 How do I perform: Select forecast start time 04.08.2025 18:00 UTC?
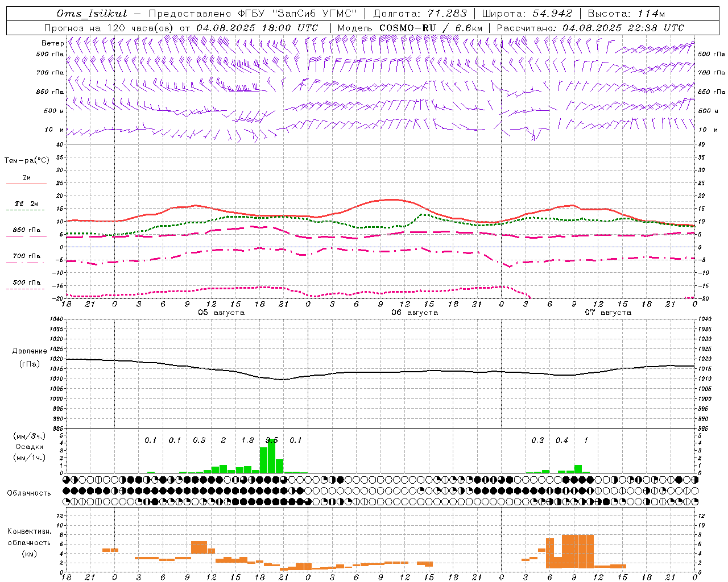pos(257,28)
